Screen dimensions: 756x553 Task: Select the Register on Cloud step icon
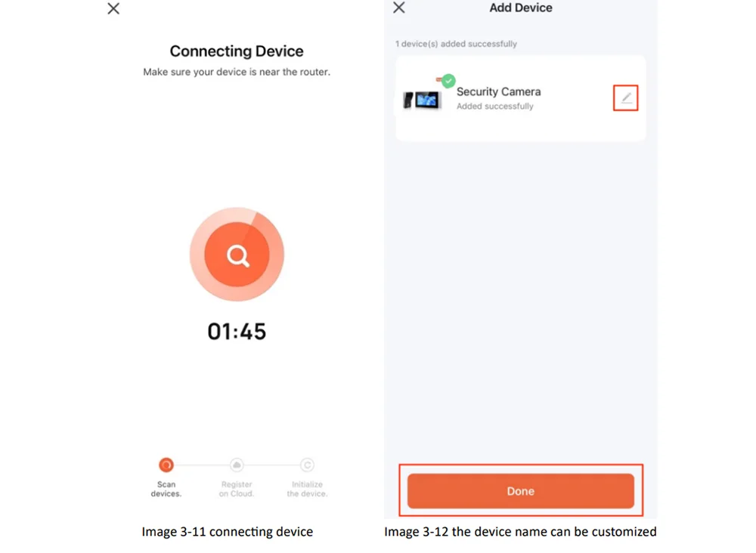[236, 465]
